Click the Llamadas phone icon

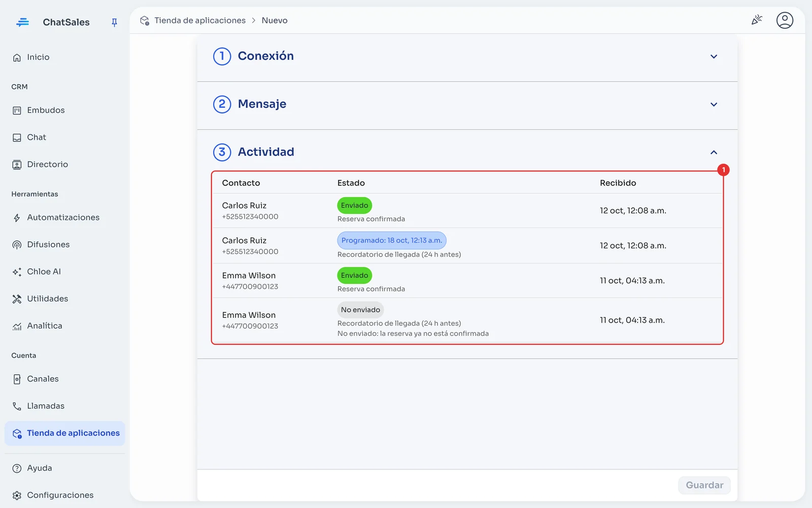17,406
